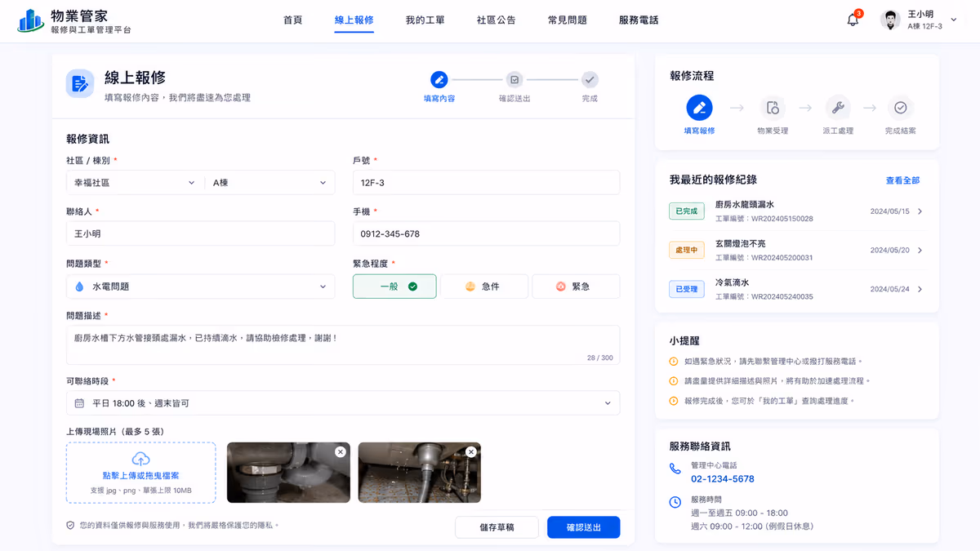Screen dimensions: 980x551
Task: Remove the second uploaded faucet photo
Action: pos(470,452)
